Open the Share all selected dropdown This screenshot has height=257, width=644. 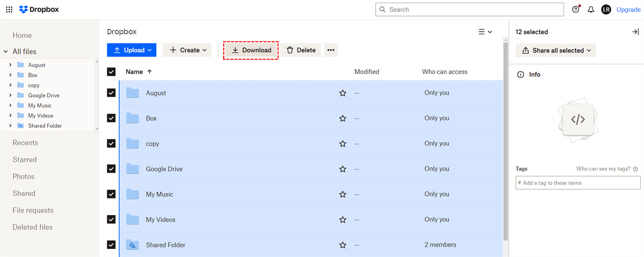click(556, 50)
